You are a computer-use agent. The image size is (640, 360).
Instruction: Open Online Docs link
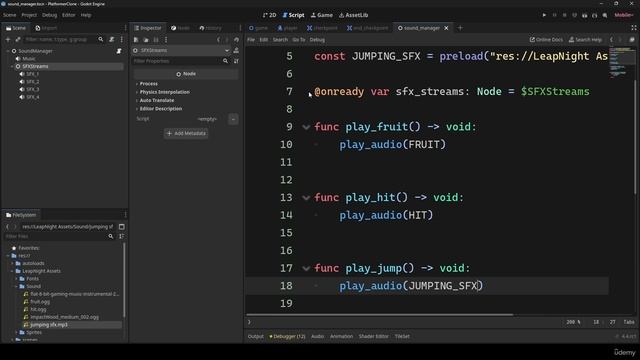pyautogui.click(x=546, y=40)
